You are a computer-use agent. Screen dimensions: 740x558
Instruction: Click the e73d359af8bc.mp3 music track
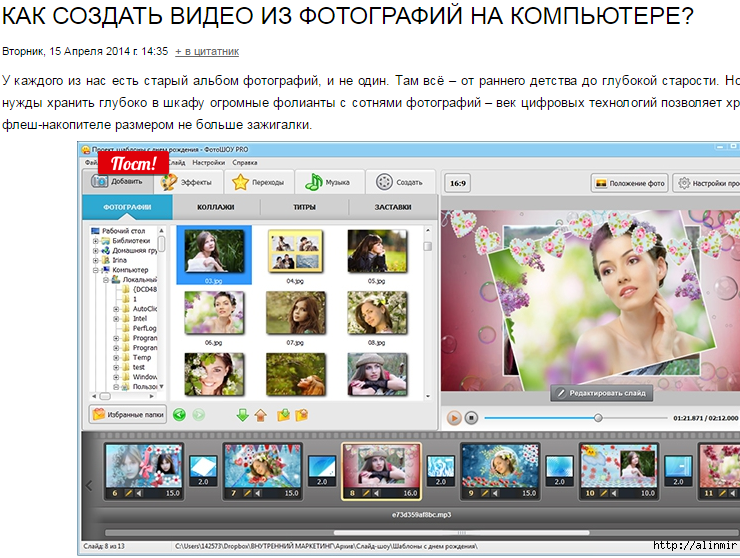pos(421,515)
